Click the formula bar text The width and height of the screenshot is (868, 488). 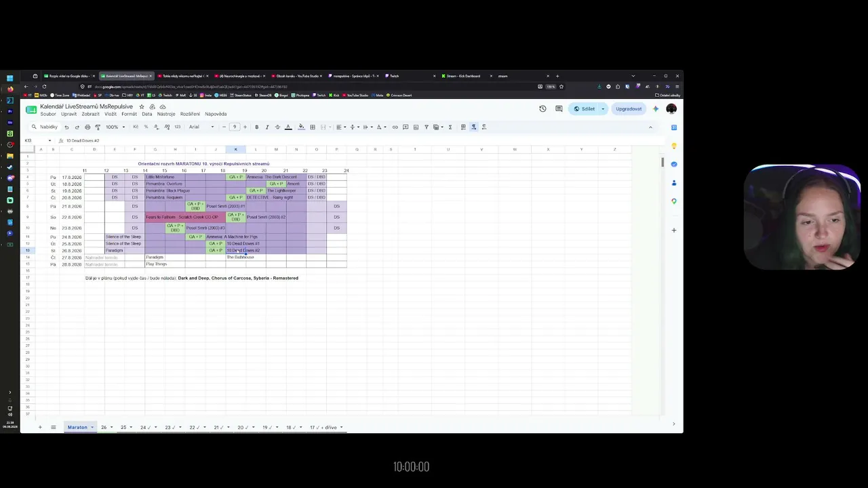point(83,140)
